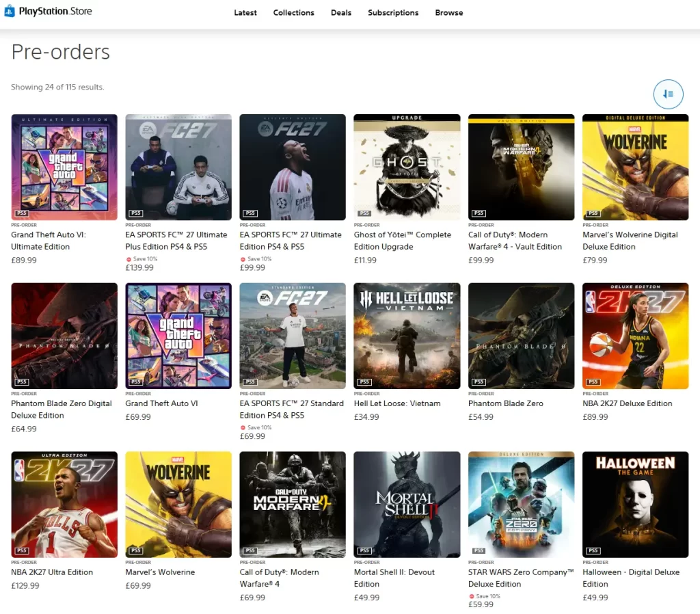View STAR WARS Zero Company Deluxe Edition cover
This screenshot has width=700, height=614.
pyautogui.click(x=521, y=504)
